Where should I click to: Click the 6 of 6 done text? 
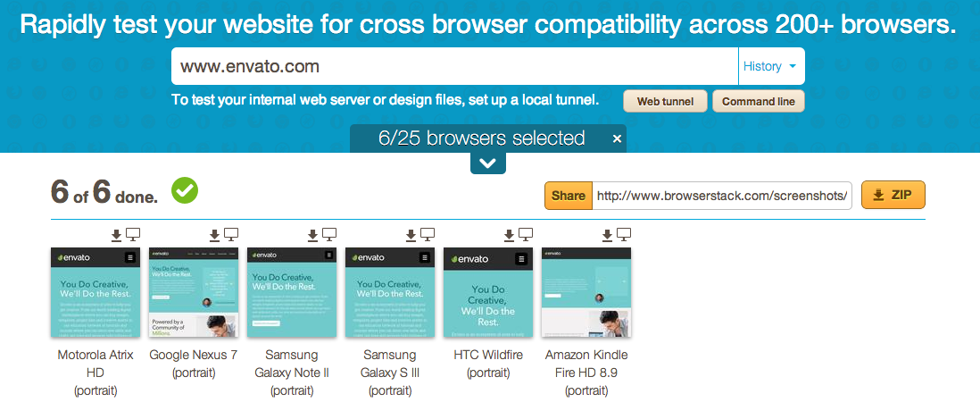pos(104,192)
